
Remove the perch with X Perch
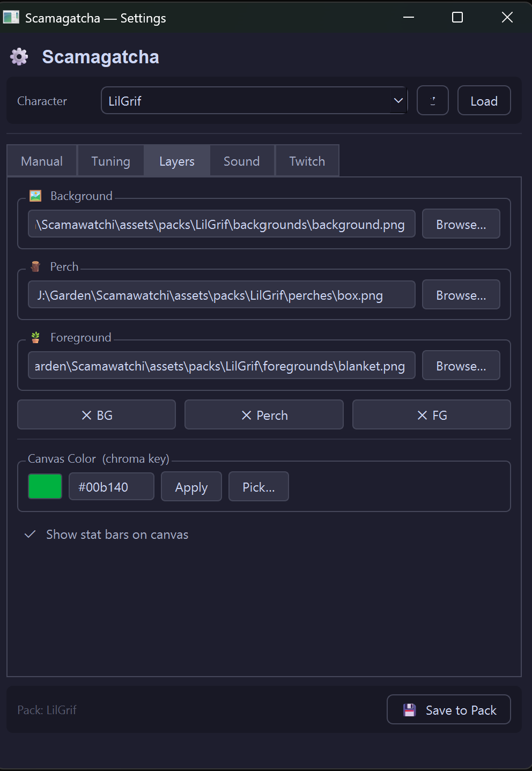click(264, 415)
